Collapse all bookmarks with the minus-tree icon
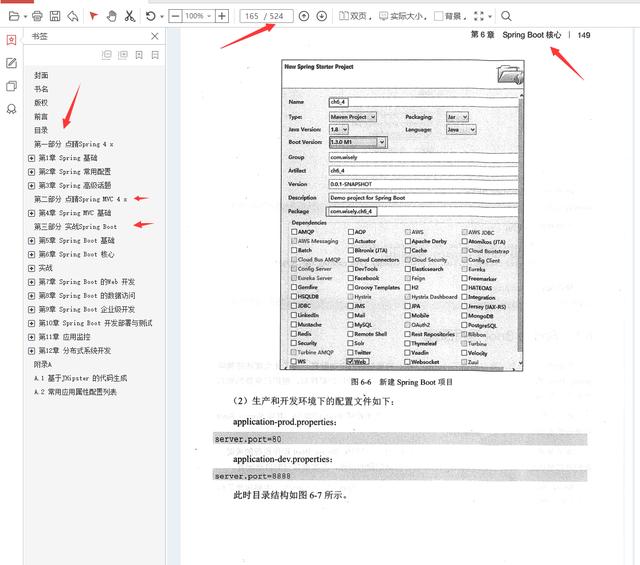Image resolution: width=640 pixels, height=565 pixels. [x=107, y=55]
